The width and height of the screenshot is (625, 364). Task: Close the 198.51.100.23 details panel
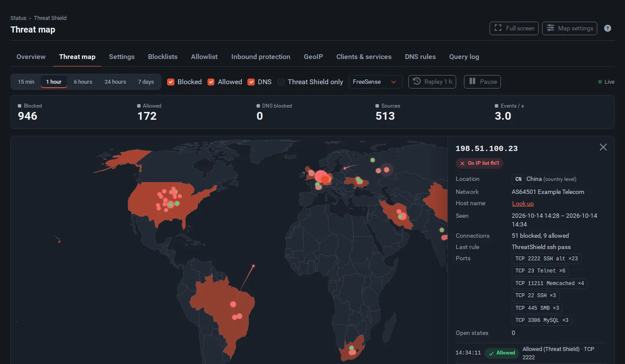pos(603,147)
